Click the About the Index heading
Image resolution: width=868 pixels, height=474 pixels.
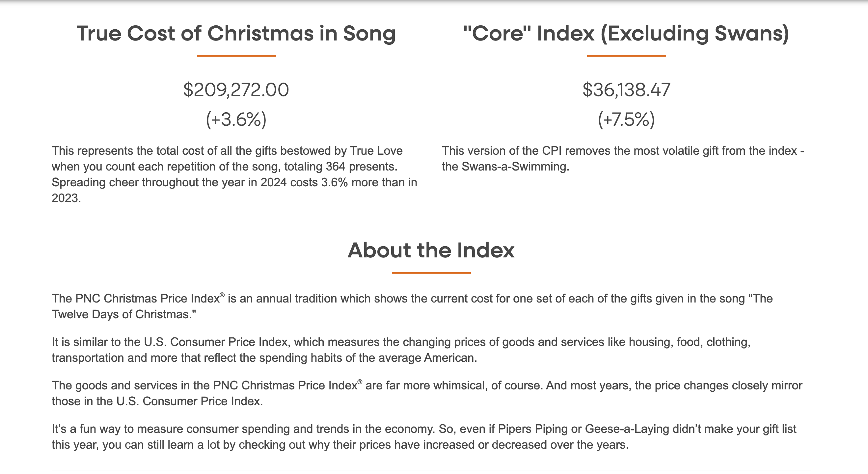431,250
